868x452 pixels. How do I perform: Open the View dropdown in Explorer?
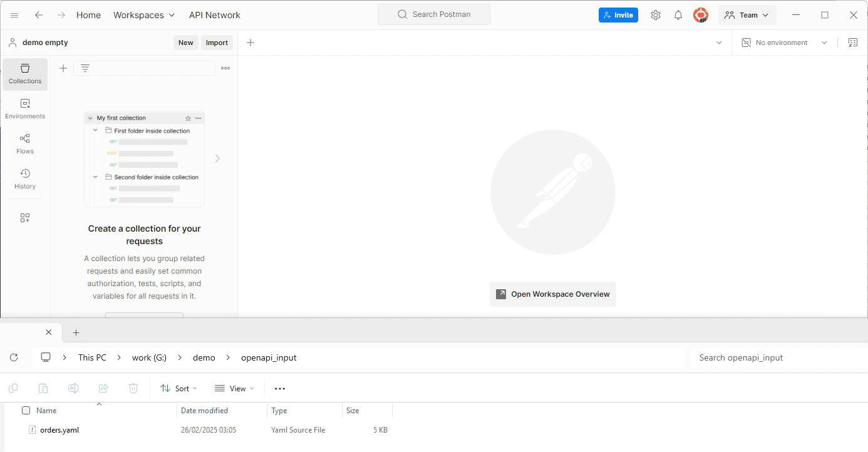[234, 388]
